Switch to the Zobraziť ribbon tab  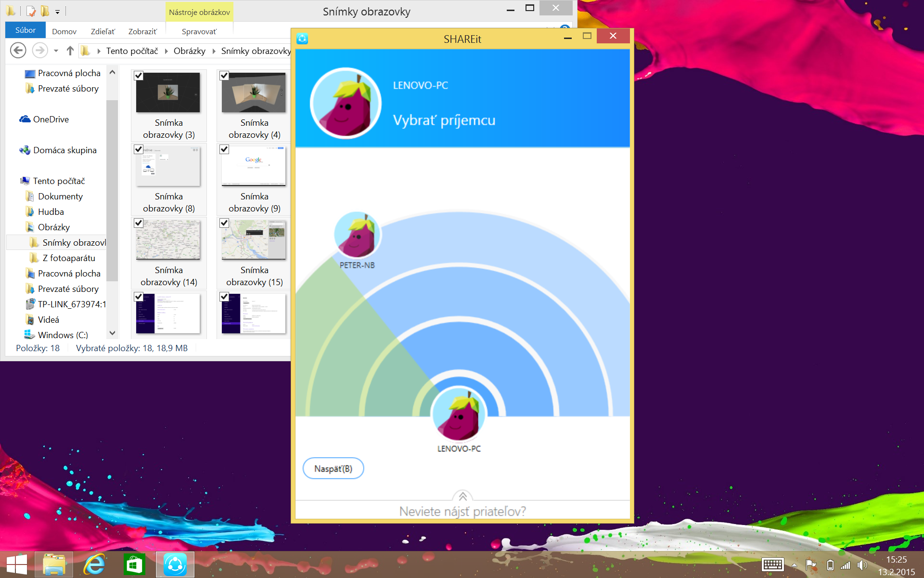coord(142,31)
